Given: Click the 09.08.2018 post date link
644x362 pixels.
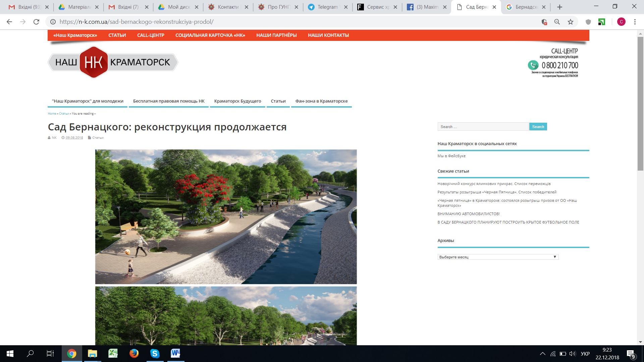Looking at the screenshot, I should point(74,138).
